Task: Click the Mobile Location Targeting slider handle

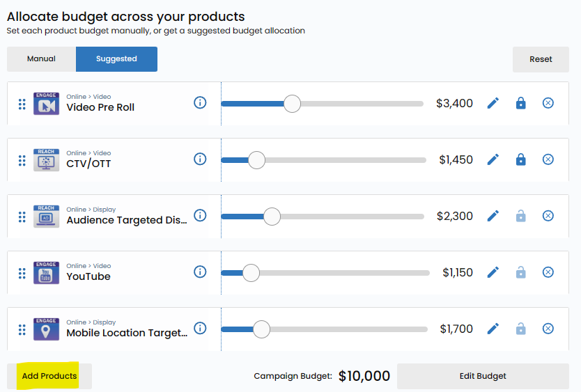Action: coord(261,329)
